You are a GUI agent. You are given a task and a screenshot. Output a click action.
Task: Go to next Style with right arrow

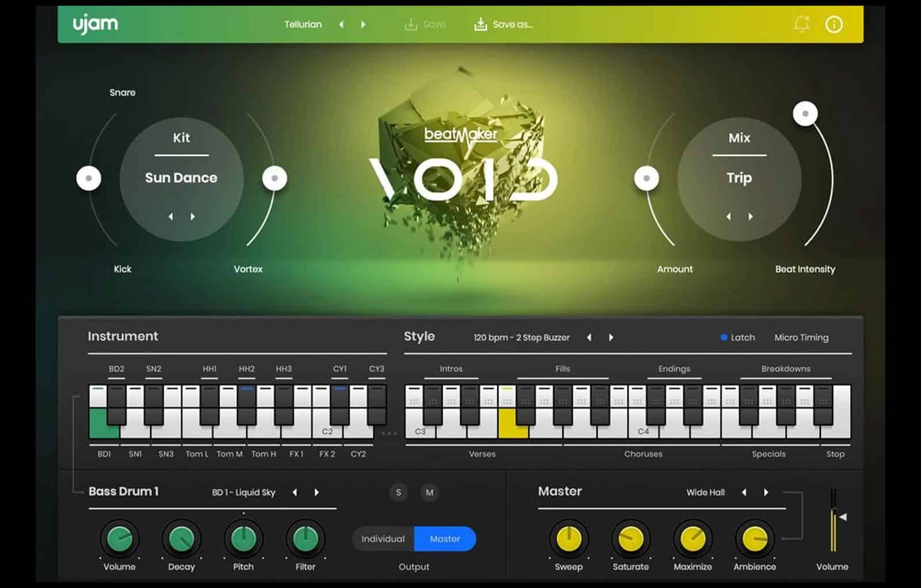(x=611, y=338)
